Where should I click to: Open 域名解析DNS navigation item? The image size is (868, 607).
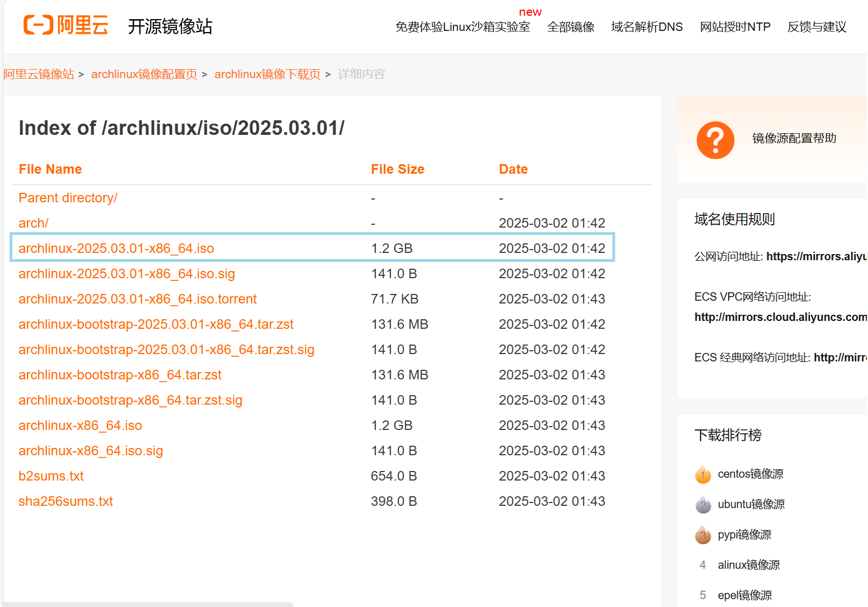pyautogui.click(x=647, y=26)
